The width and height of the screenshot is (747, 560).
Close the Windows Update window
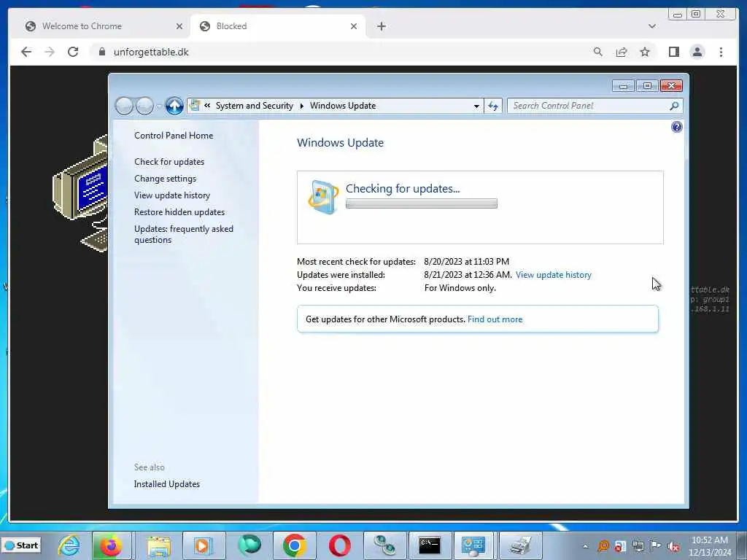pyautogui.click(x=671, y=86)
